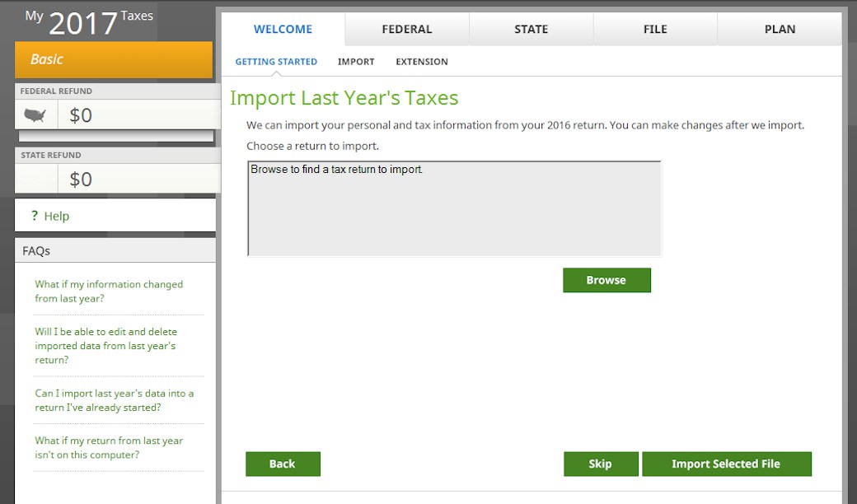The height and width of the screenshot is (504, 857).
Task: Select the Getting Started sub-tab
Action: pyautogui.click(x=276, y=62)
